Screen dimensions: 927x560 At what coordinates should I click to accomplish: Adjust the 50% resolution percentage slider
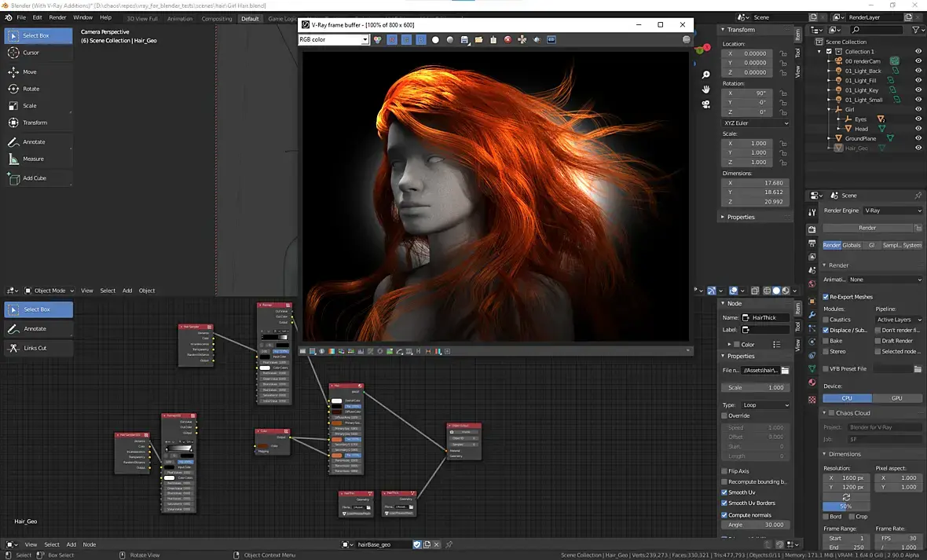click(846, 507)
